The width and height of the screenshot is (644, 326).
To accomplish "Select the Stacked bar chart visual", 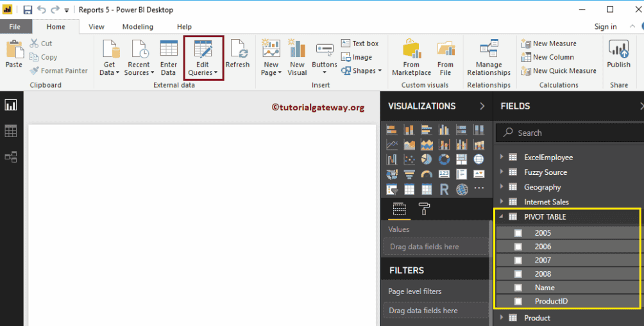I will click(392, 130).
